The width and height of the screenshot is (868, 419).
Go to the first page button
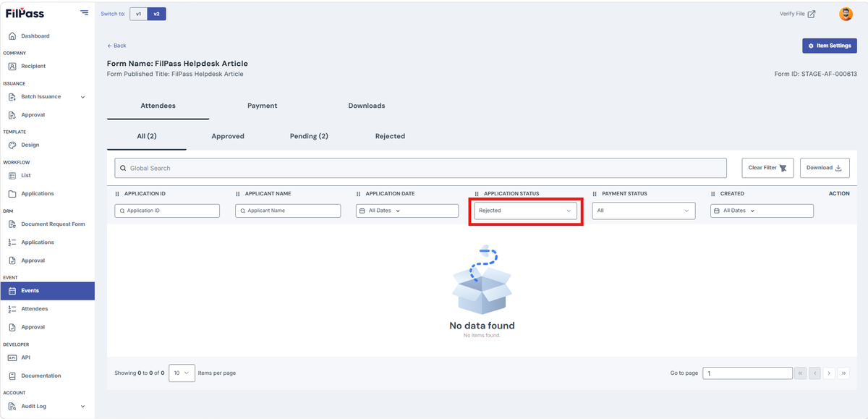[800, 373]
